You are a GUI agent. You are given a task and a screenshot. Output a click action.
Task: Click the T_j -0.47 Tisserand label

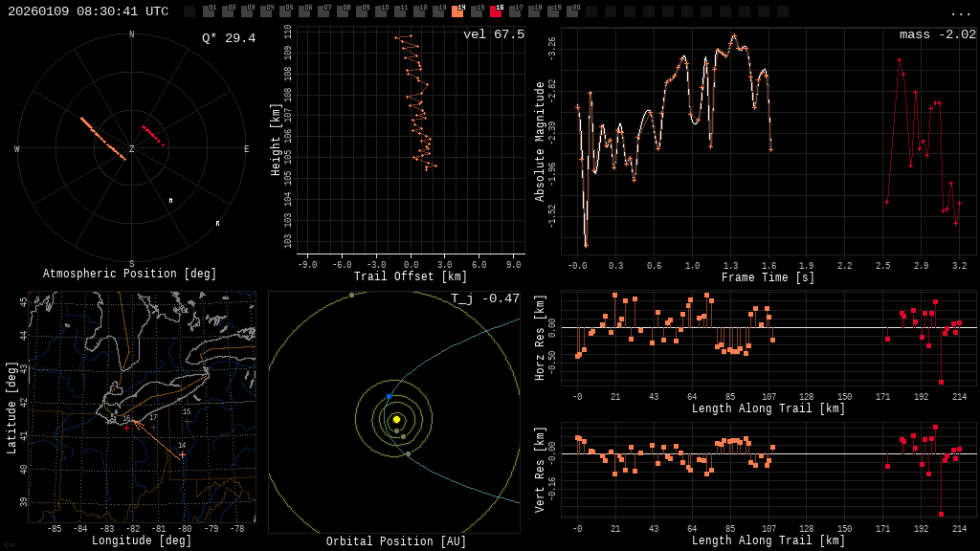[x=485, y=298]
